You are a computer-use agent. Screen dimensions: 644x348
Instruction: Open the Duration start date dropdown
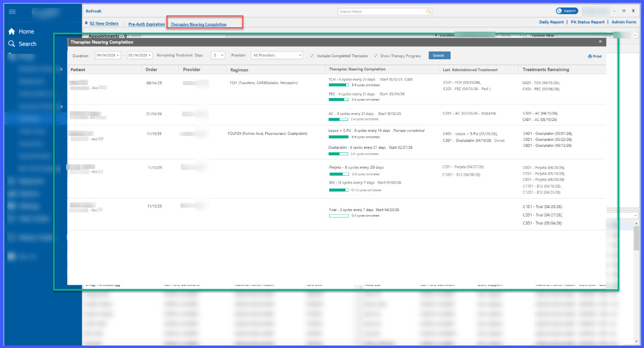point(108,55)
